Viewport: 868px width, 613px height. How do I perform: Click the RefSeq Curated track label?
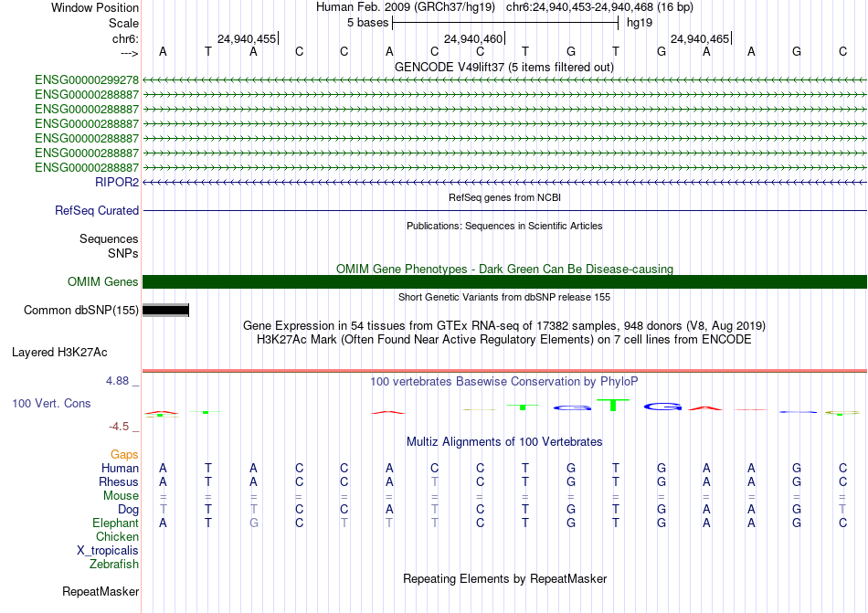(x=97, y=211)
